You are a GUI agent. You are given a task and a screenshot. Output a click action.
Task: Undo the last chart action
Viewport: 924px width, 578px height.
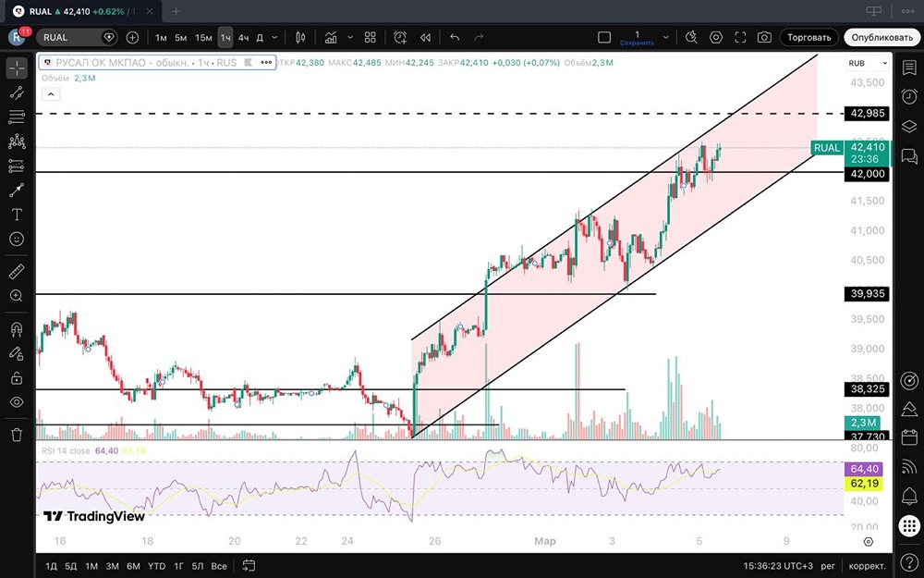pos(455,38)
